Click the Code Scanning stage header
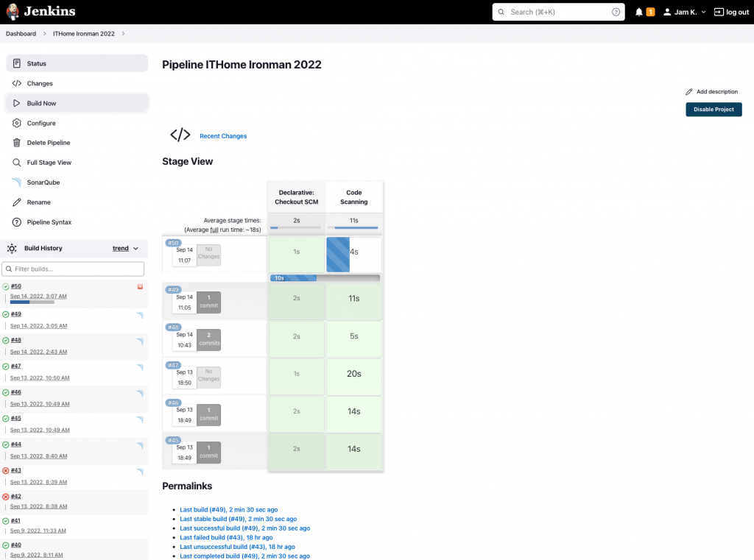 [x=354, y=197]
